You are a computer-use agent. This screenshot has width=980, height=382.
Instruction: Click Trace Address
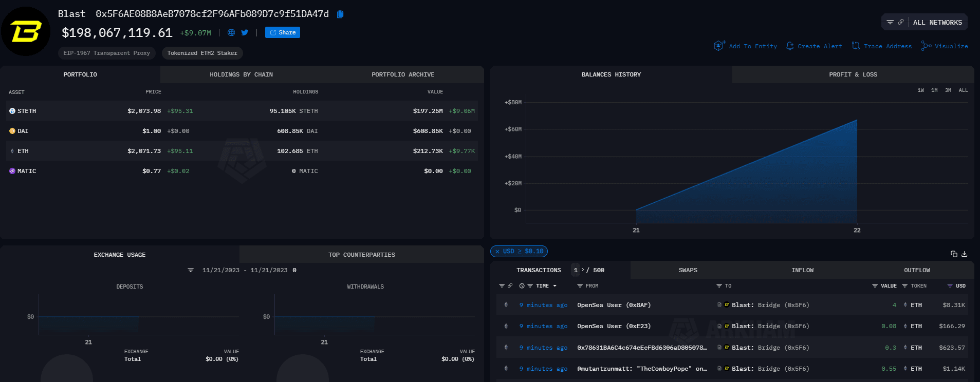(882, 46)
